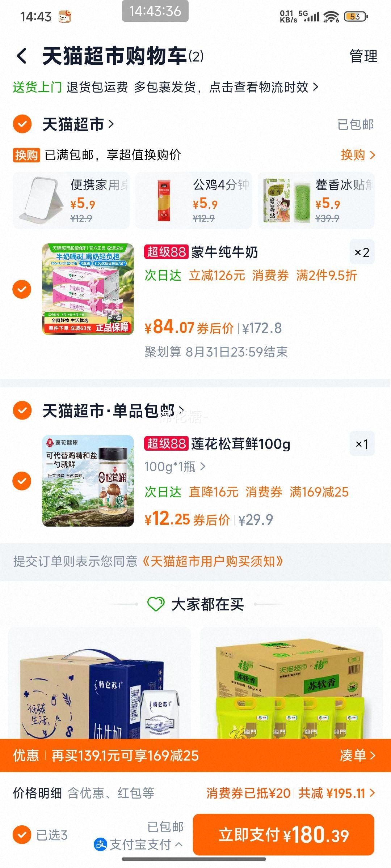Open the 天猫超市用户购买须知 link

[x=213, y=561]
